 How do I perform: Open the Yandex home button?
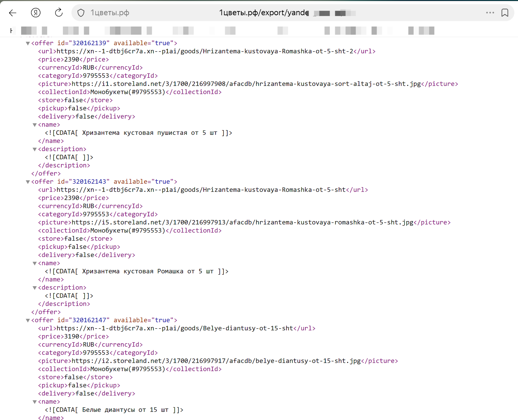pos(36,13)
